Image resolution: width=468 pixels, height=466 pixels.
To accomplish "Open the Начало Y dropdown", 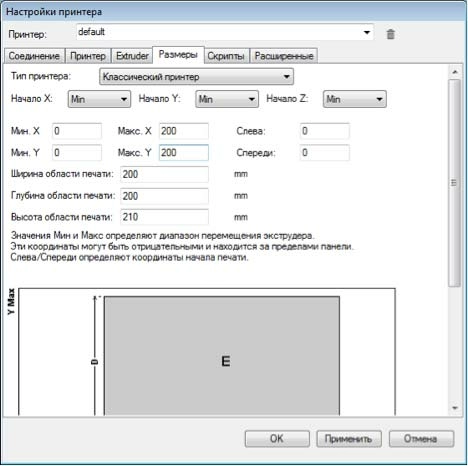I will [227, 99].
